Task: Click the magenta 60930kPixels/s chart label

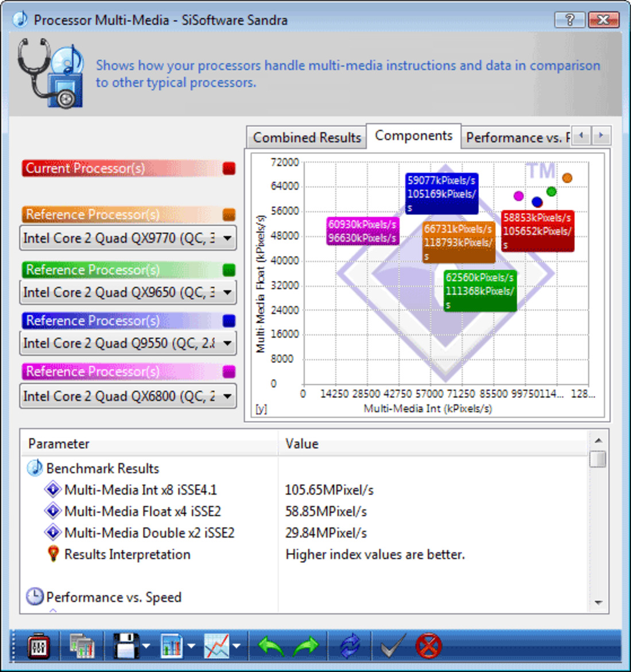Action: (x=362, y=231)
